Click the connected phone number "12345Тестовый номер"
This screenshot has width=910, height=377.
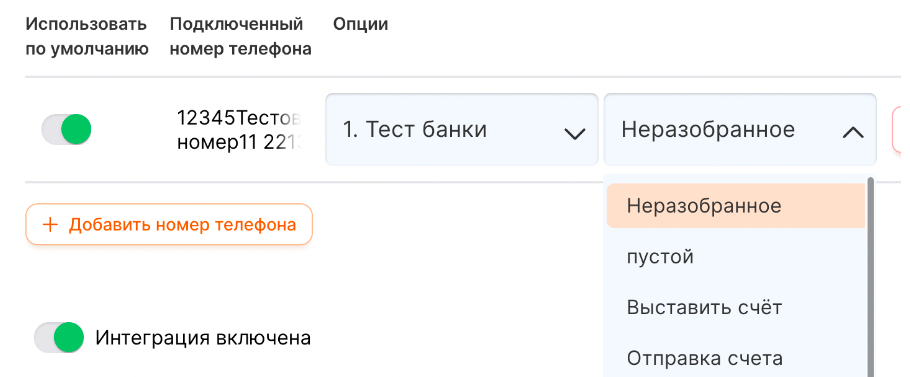239,129
